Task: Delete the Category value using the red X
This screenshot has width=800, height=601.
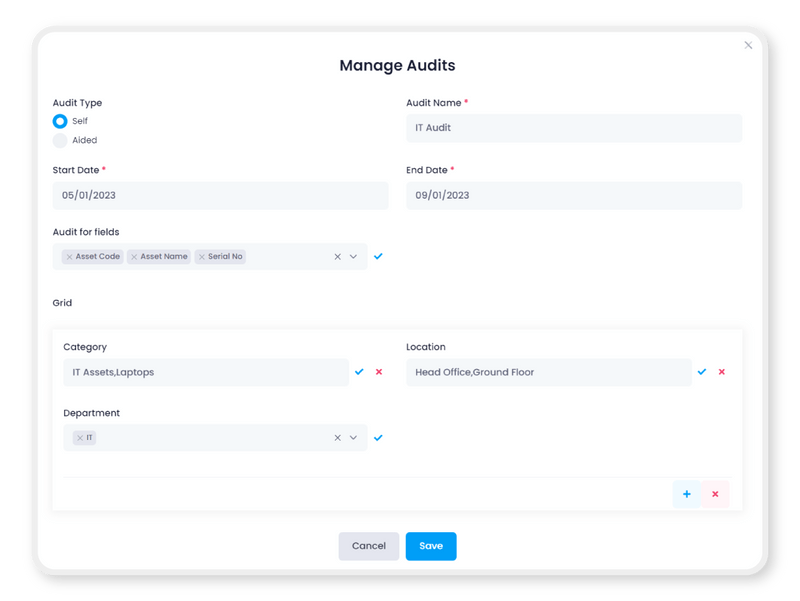Action: coord(379,371)
